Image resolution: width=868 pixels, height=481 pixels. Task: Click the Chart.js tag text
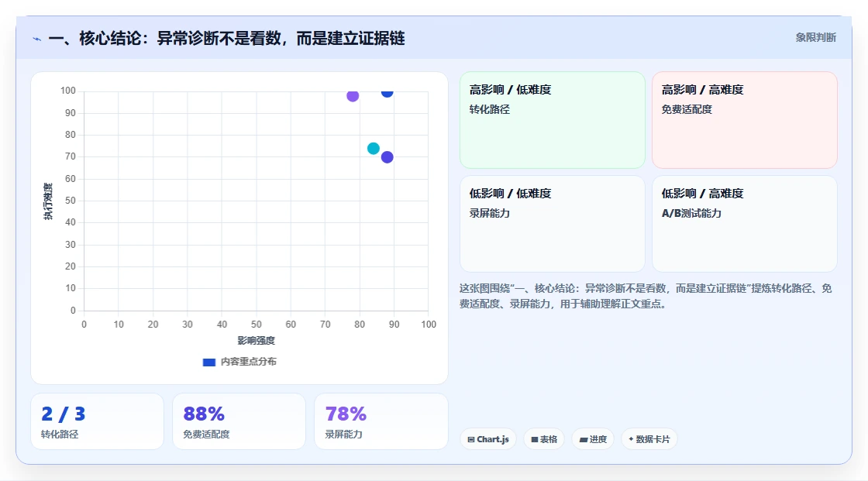[493, 439]
